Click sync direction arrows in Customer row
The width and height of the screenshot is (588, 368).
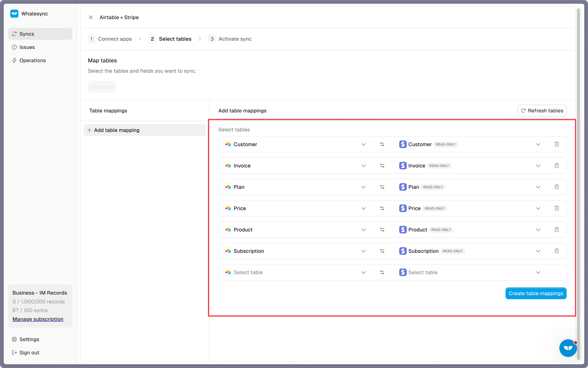pyautogui.click(x=382, y=144)
